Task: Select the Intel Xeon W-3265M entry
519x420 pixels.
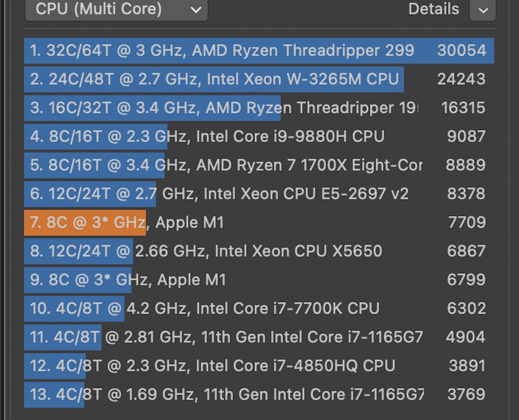Action: click(214, 79)
